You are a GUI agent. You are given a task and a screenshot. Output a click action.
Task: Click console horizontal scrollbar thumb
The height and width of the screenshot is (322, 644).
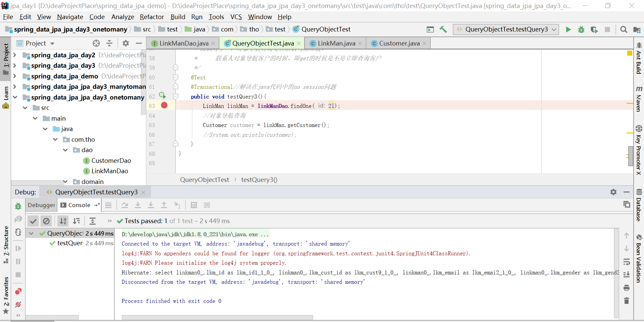pyautogui.click(x=217, y=317)
